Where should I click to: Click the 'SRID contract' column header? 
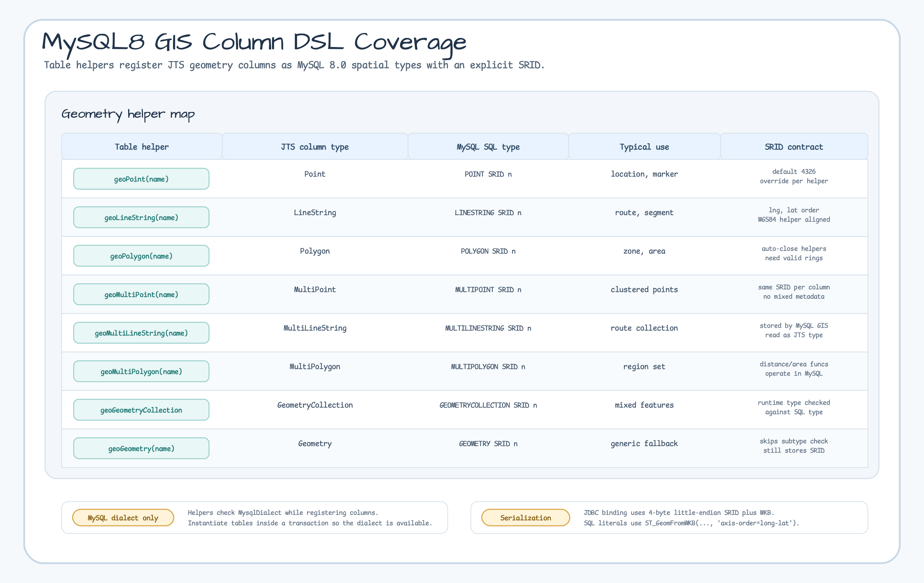[x=794, y=147]
